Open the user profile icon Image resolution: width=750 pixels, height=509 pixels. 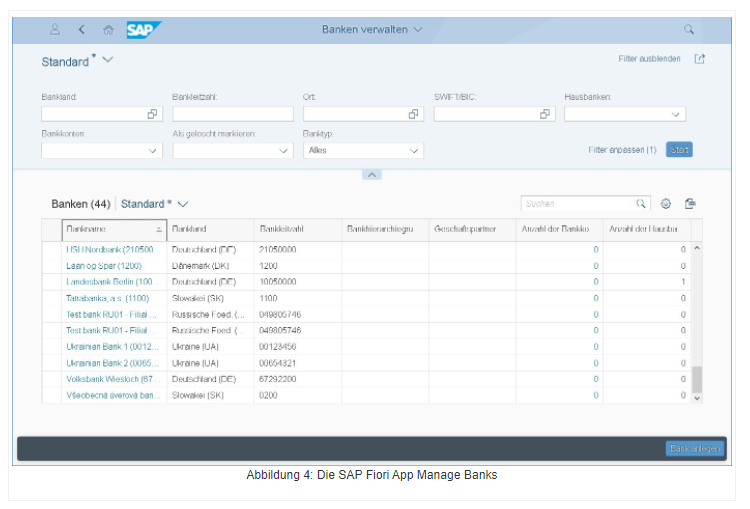[x=55, y=30]
